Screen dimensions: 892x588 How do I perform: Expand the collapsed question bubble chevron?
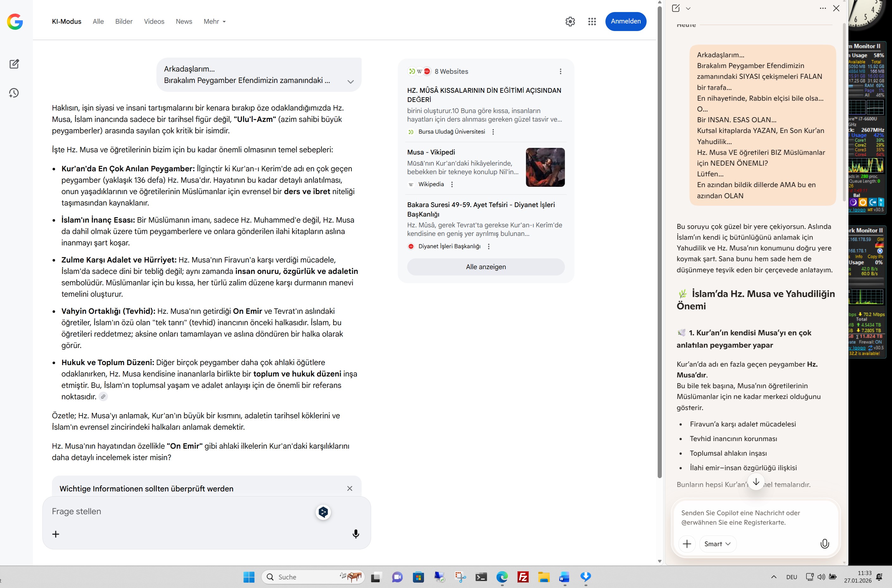[x=350, y=81]
